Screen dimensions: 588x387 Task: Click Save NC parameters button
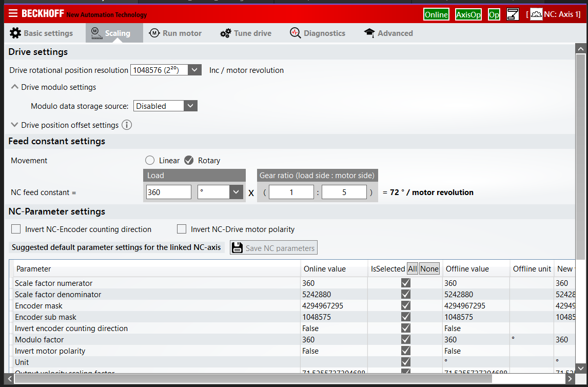274,247
